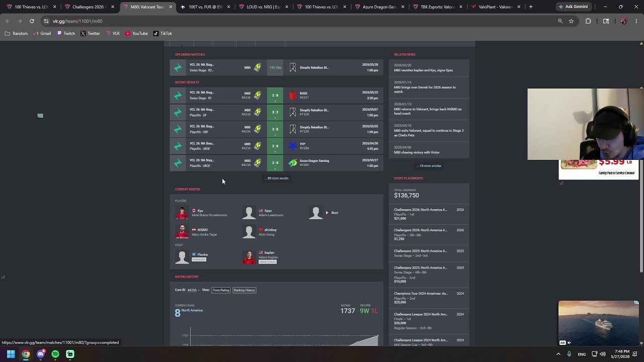Open Kyu's player photo
The height and width of the screenshot is (362, 644).
point(182,213)
